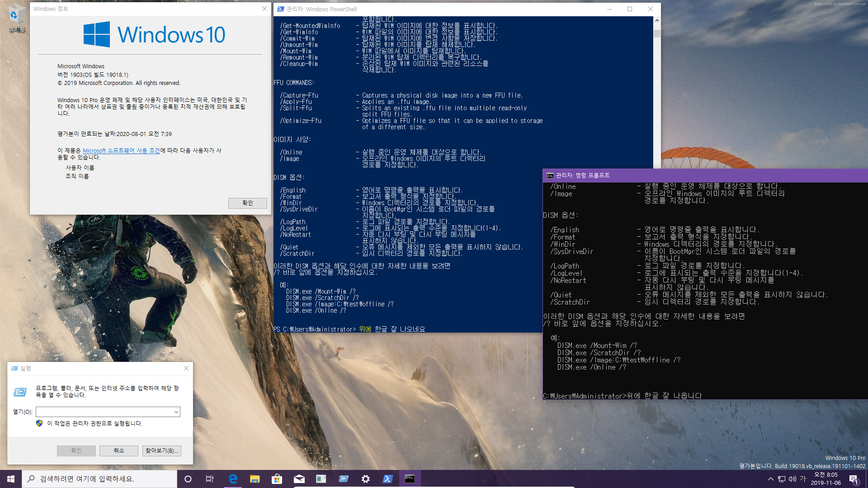Switch to PowerShell via taskbar icon
Image resolution: width=868 pixels, height=488 pixels.
387,479
